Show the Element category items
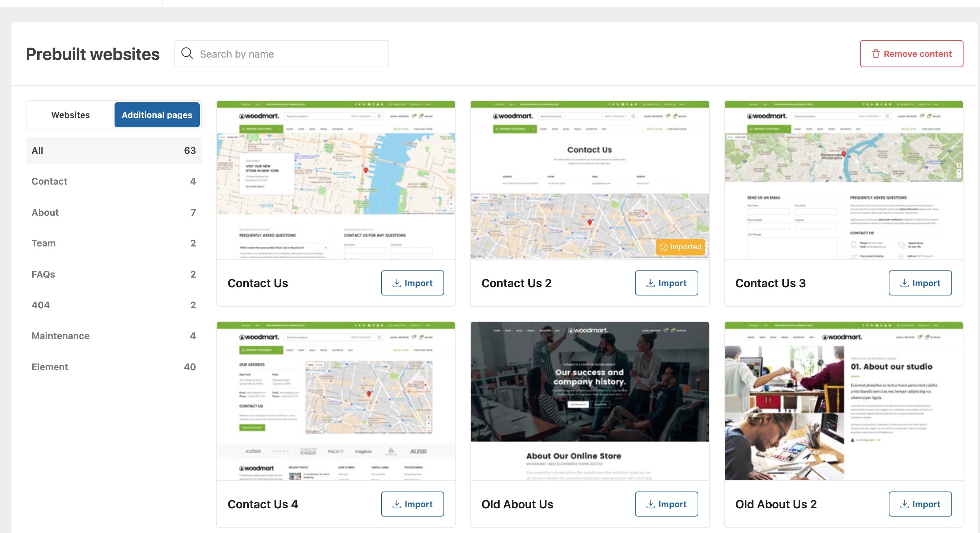This screenshot has width=980, height=533. (x=113, y=367)
